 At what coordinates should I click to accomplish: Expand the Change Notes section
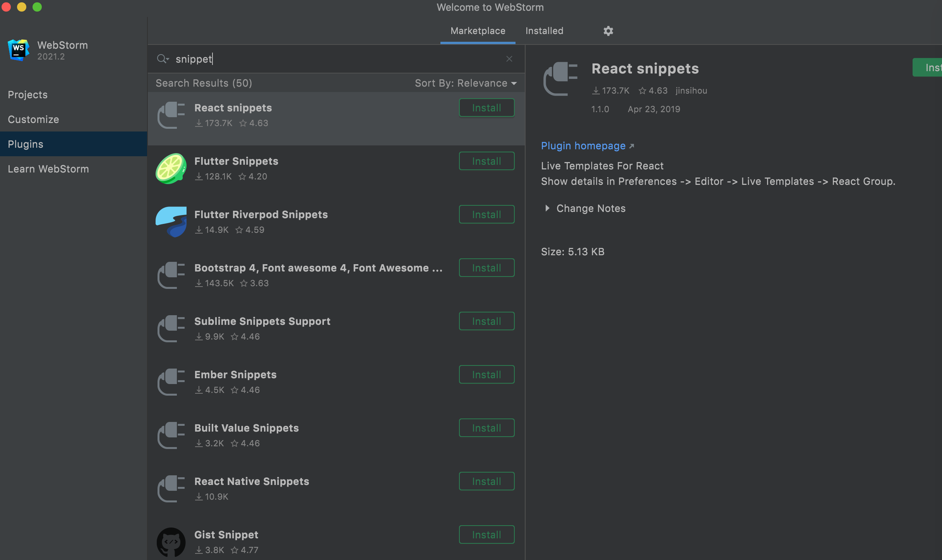(x=547, y=208)
